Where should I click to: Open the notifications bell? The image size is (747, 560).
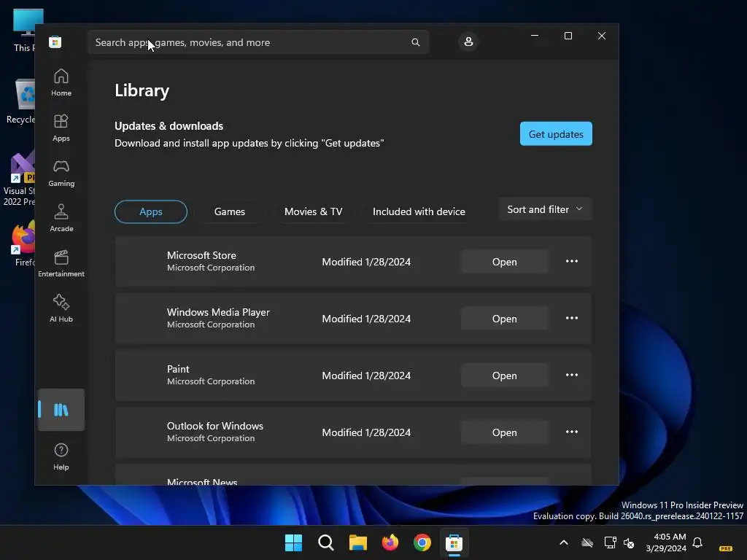(x=697, y=542)
